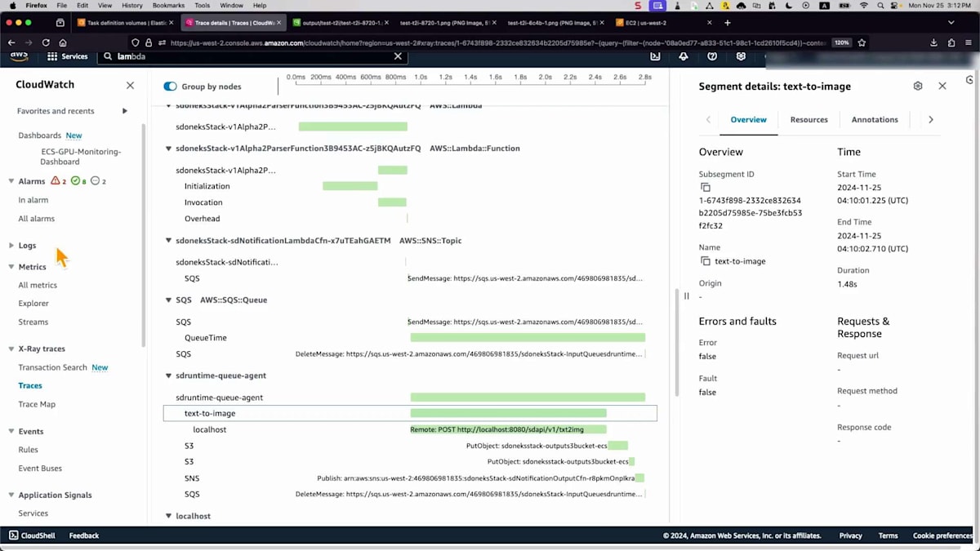Open the AWS console settings hexagon icon

[x=741, y=56]
